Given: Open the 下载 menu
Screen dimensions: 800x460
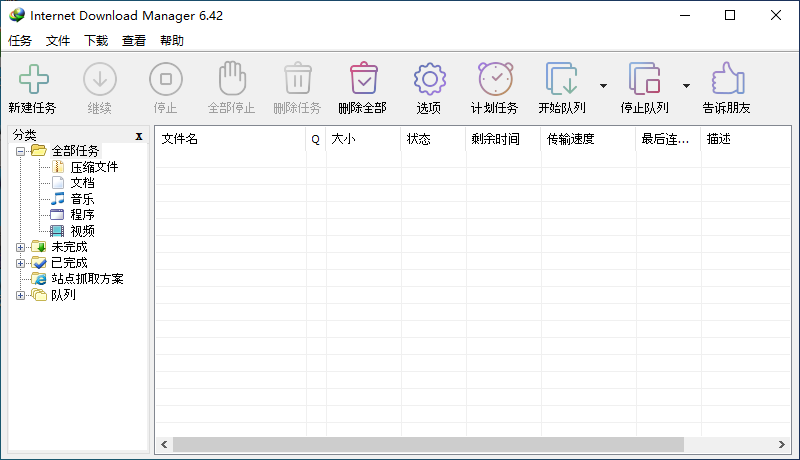Looking at the screenshot, I should click(96, 41).
